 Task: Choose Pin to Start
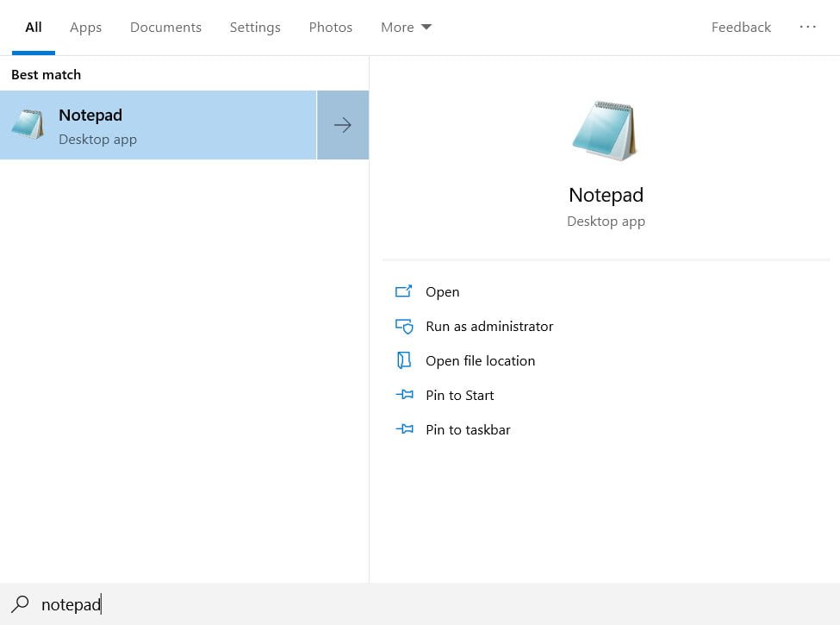(460, 395)
